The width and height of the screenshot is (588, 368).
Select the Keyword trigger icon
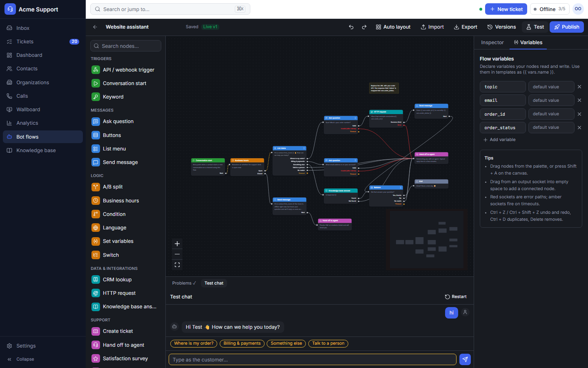(x=96, y=97)
